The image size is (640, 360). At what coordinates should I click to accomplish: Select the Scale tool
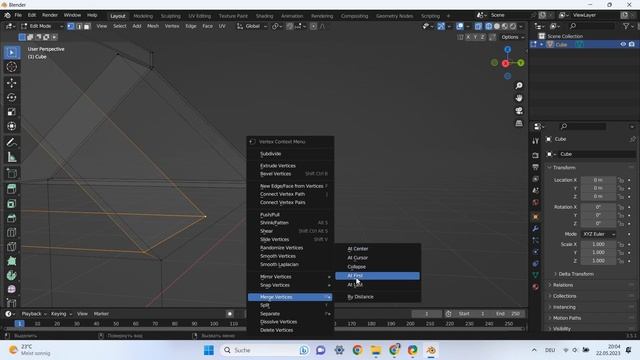(11, 112)
